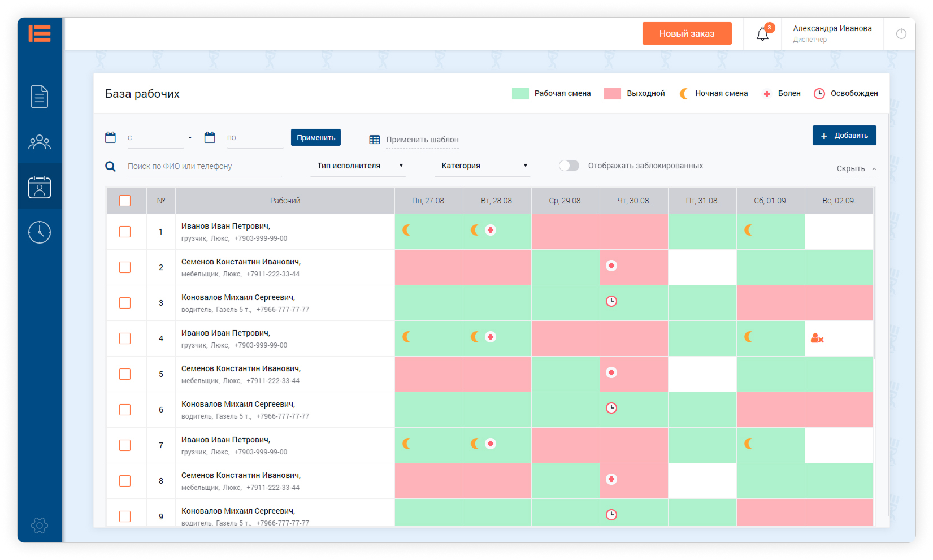Click the pink Выходной legend swatch
933x560 pixels.
pyautogui.click(x=612, y=94)
